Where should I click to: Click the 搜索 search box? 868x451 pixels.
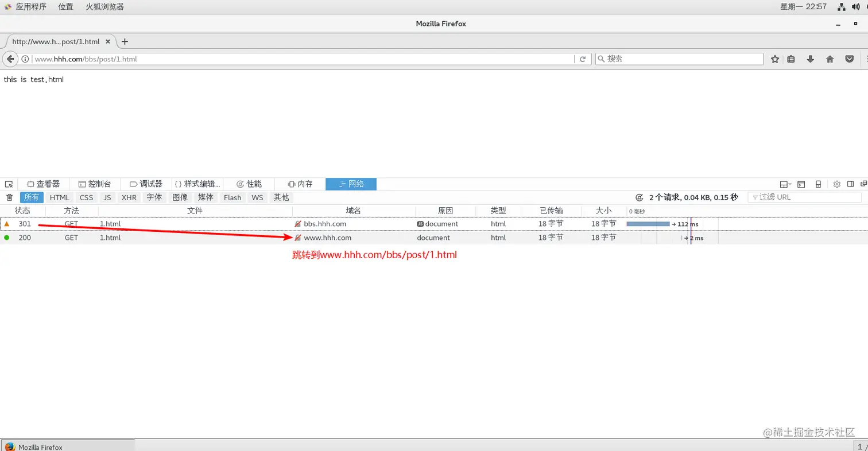tap(679, 59)
